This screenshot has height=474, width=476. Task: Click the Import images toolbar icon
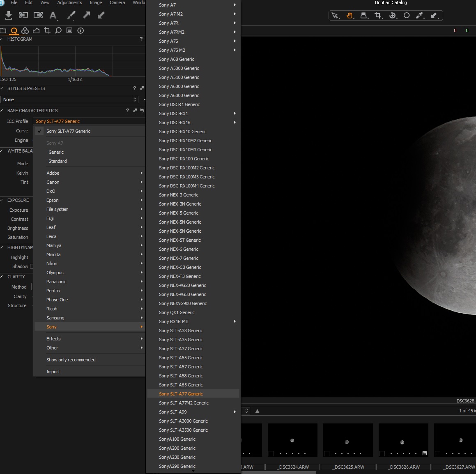point(8,15)
